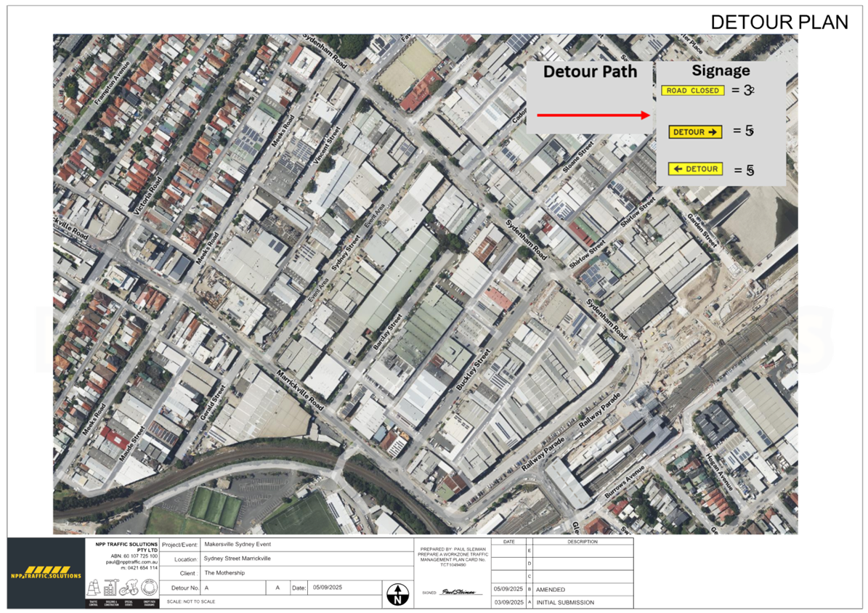This screenshot has height=613, width=868.
Task: Select the INITIAL SUBMISSION description row
Action: tap(567, 602)
